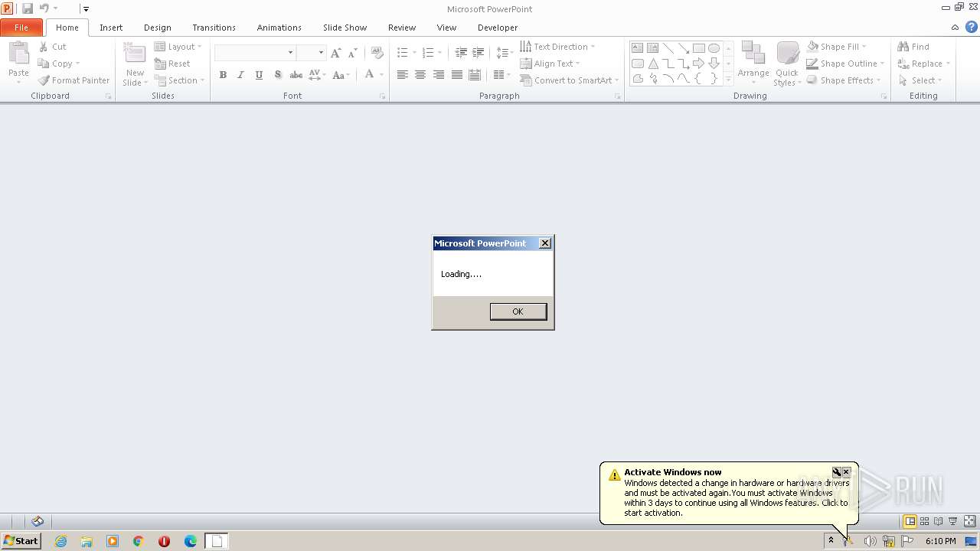Align text left
The width and height of the screenshot is (980, 551).
coord(402,75)
